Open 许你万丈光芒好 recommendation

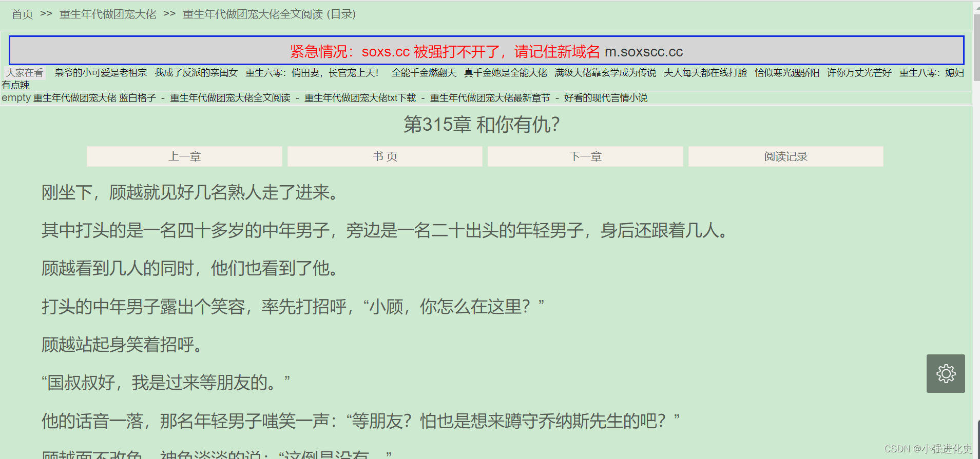pyautogui.click(x=859, y=73)
